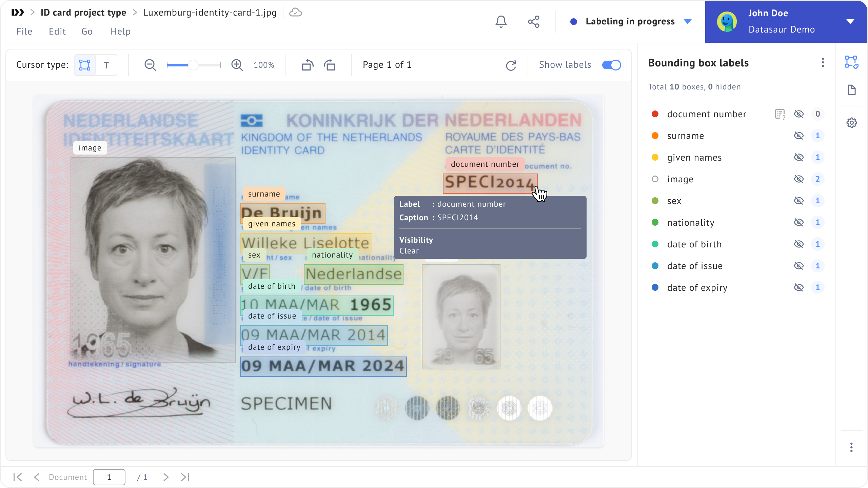
Task: Click the zoom level slider handle
Action: tap(193, 65)
